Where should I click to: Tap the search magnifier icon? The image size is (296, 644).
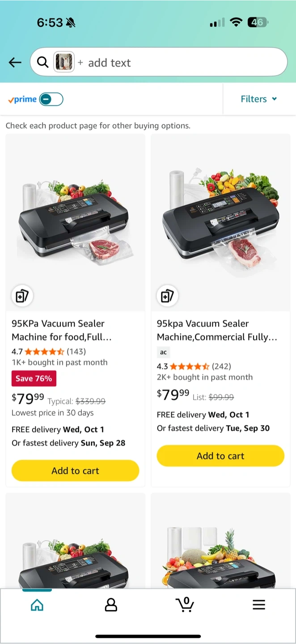(43, 63)
